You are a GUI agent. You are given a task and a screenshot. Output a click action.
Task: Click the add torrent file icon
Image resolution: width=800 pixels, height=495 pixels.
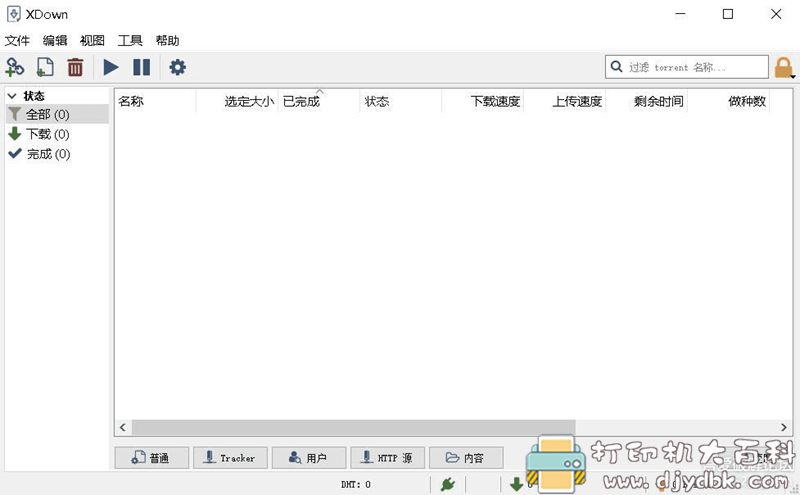45,67
